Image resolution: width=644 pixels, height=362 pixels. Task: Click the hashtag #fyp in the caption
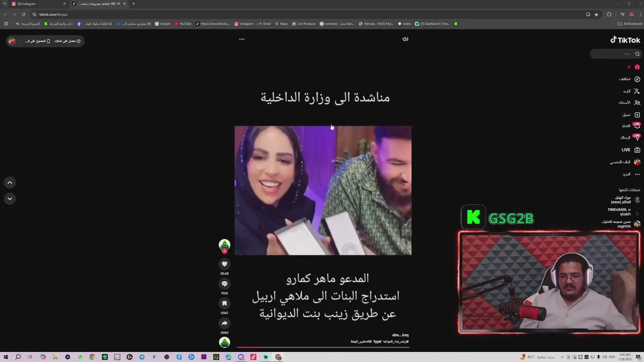pos(377,341)
